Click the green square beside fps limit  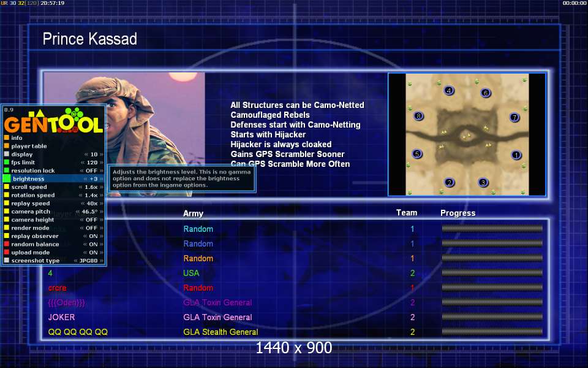6,162
